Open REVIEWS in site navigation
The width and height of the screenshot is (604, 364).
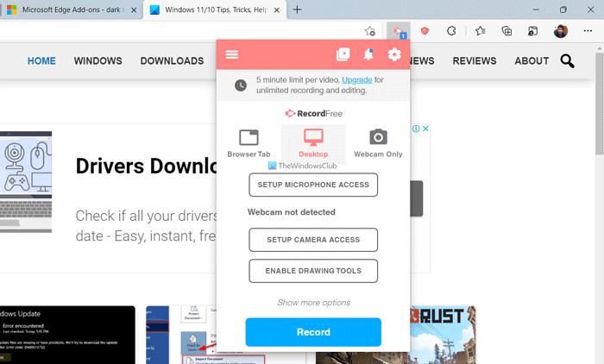[475, 61]
